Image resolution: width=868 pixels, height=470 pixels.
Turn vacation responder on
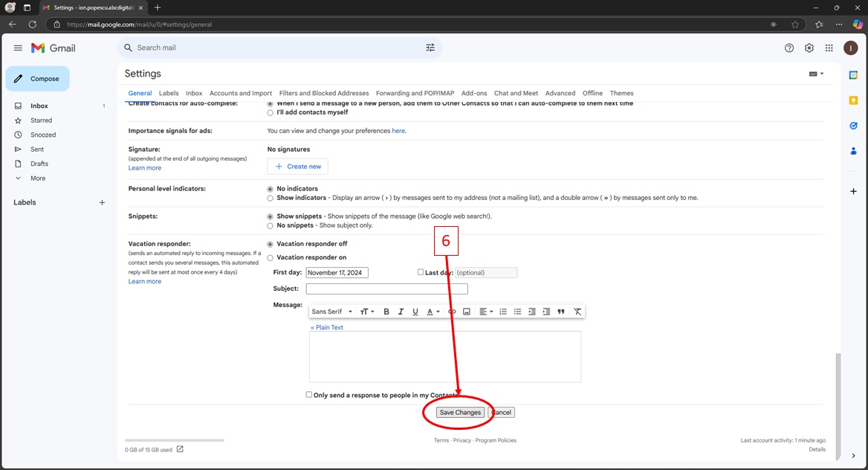coord(270,257)
